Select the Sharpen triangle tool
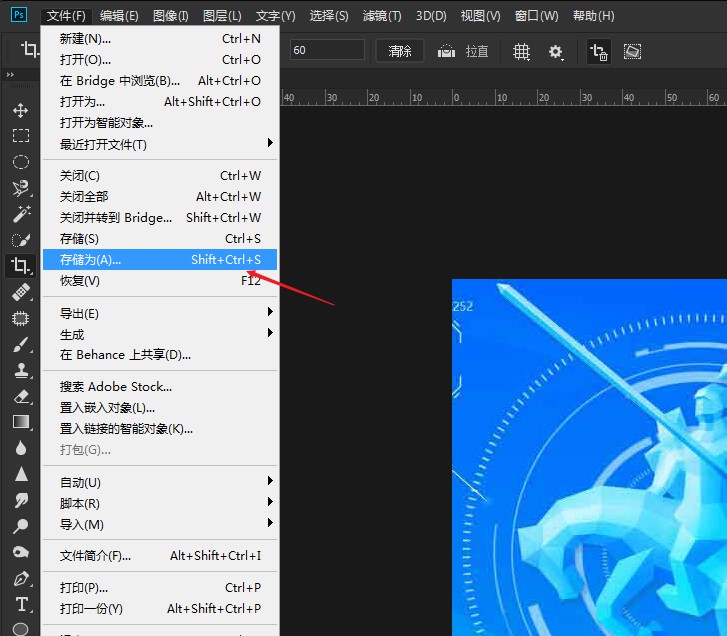The image size is (727, 636). click(21, 474)
